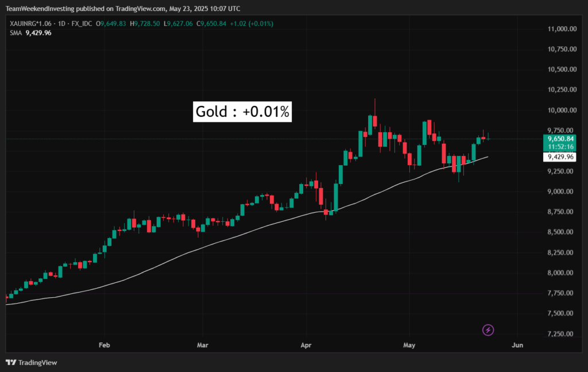Click the Gold : +0.01% text box
The image size is (588, 372).
(x=242, y=112)
